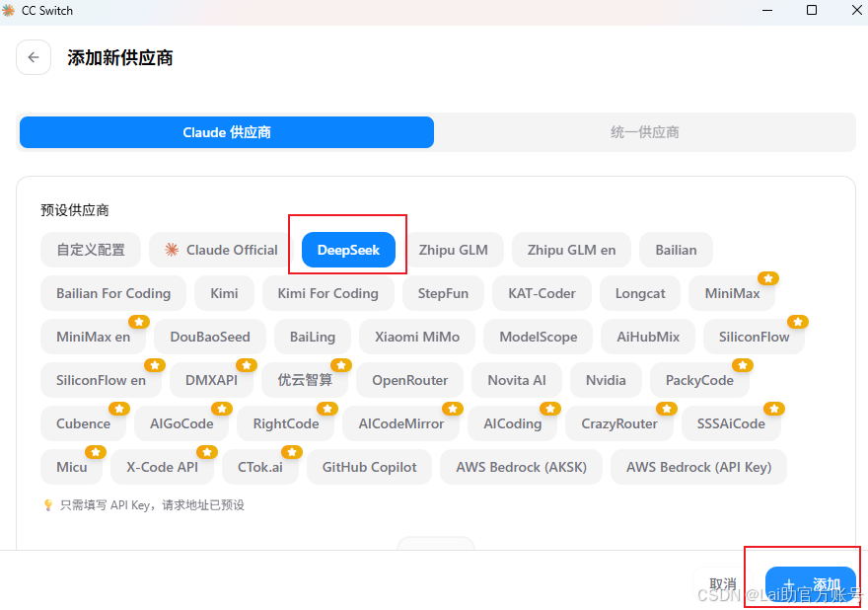Pick Zhipu GLM preset

pos(454,250)
